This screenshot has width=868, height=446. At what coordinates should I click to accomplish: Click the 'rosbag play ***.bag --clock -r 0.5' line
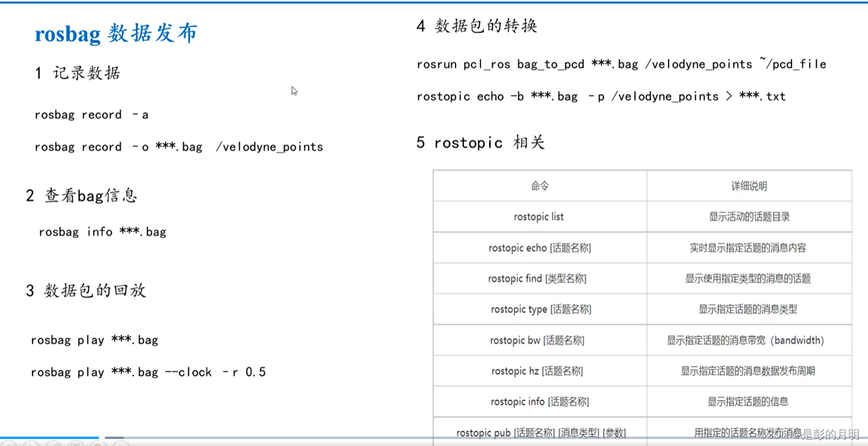(148, 372)
